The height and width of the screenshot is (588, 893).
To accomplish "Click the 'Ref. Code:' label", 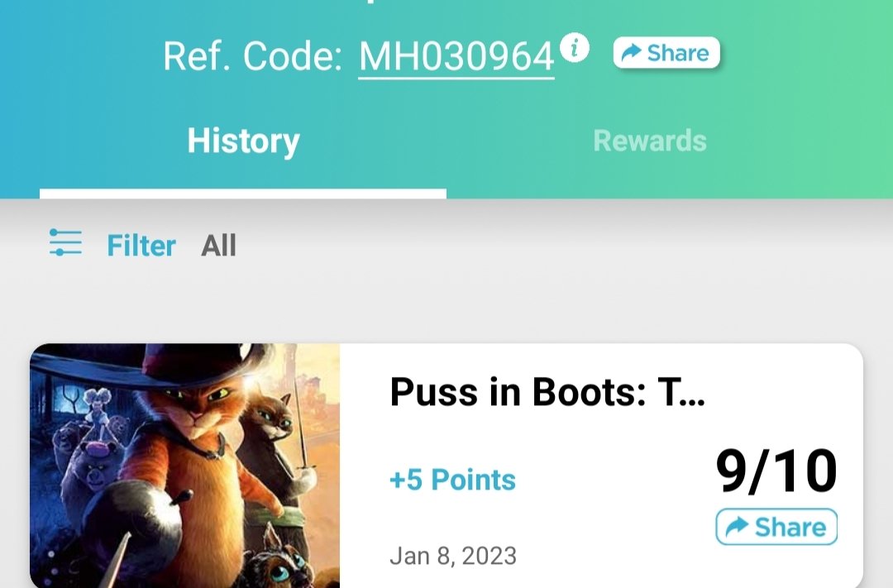I will [253, 56].
